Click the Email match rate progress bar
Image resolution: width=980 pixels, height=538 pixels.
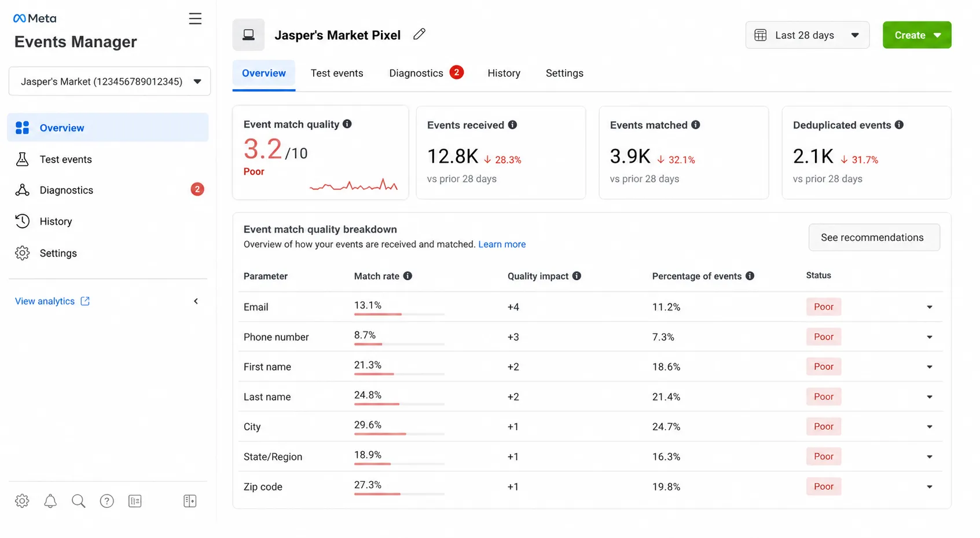pyautogui.click(x=399, y=314)
